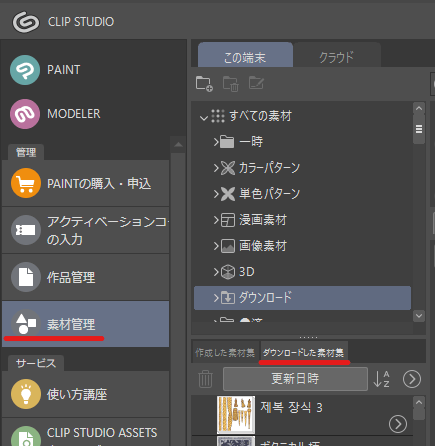Screen dimensions: 435x446
Task: Delete the selected material collection with the trash icon
Action: click(x=205, y=379)
